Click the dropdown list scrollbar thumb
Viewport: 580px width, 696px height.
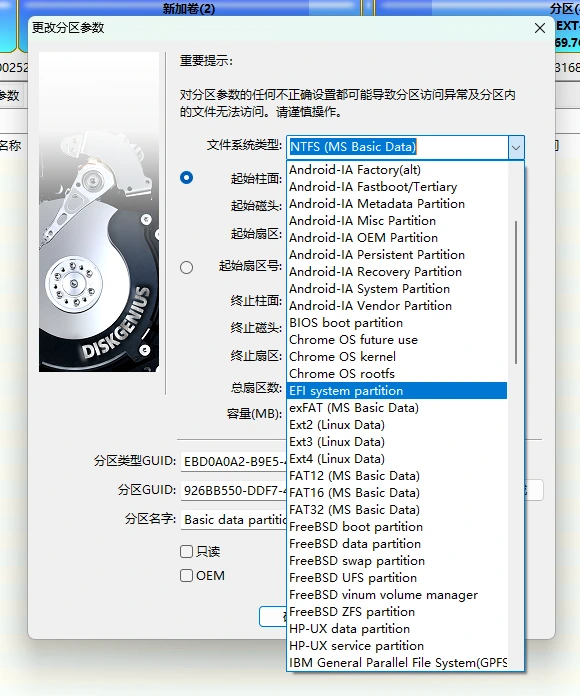pos(516,293)
